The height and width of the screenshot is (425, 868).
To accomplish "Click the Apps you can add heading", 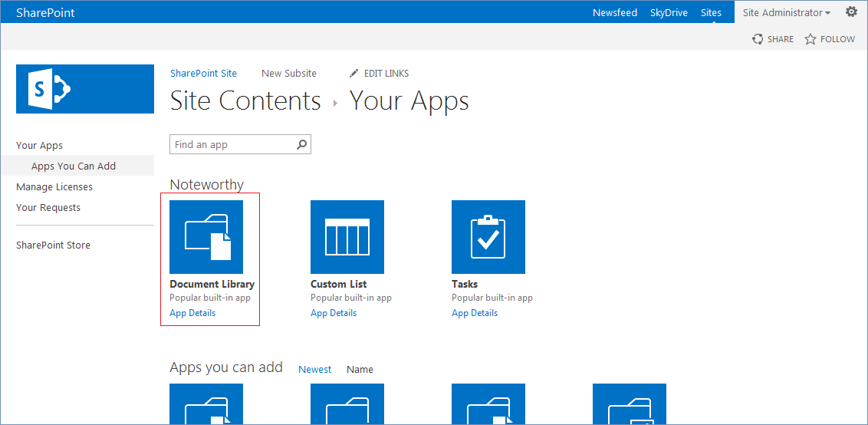I will (226, 367).
